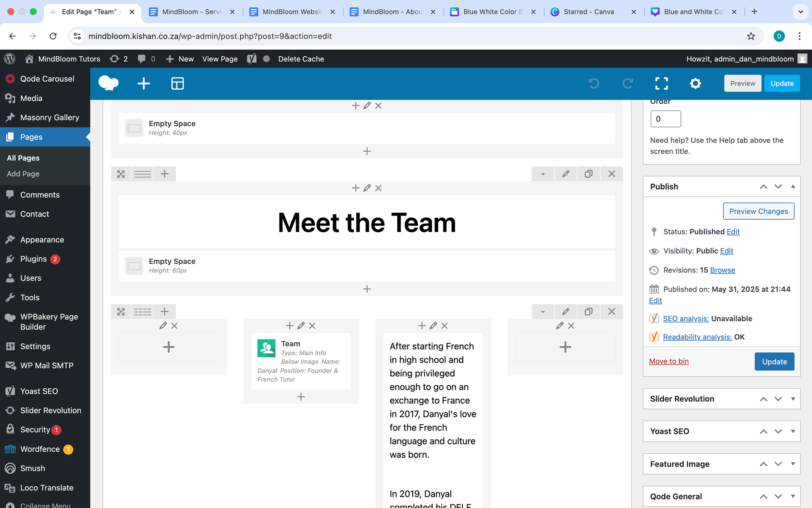Add element in empty fourth column
The height and width of the screenshot is (508, 812).
565,347
